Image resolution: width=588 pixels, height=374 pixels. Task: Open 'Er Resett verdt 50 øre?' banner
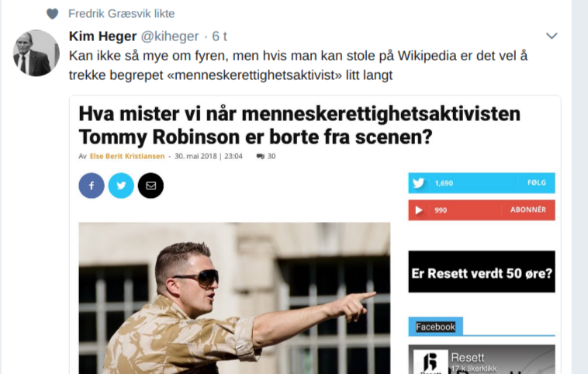point(482,272)
